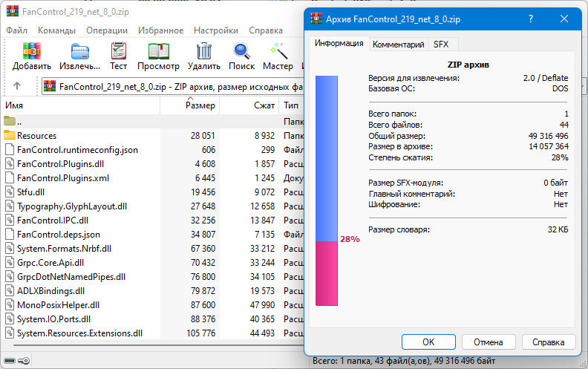
Task: Confirm the dialog with OK
Action: [x=428, y=342]
